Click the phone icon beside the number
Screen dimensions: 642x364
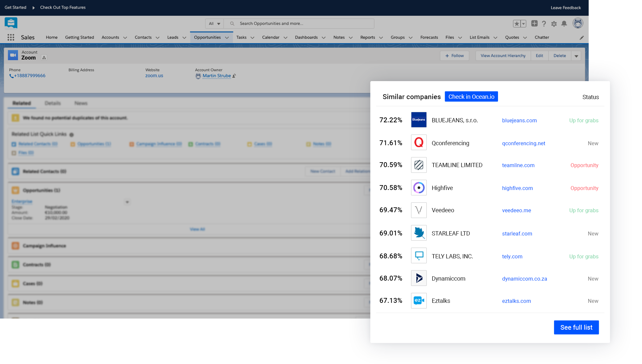point(11,76)
